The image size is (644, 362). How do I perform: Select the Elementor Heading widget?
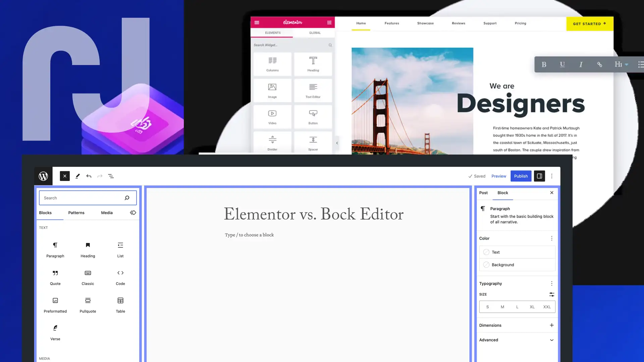coord(313,64)
